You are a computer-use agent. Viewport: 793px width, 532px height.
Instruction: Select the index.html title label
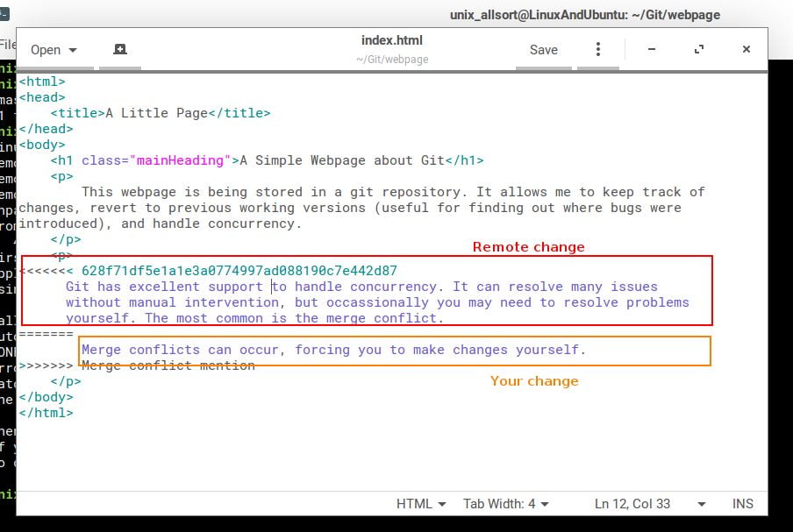point(391,40)
